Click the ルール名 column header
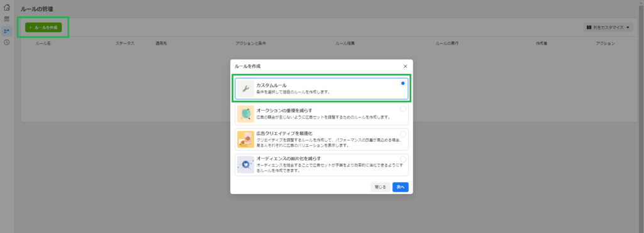The height and width of the screenshot is (233, 644). (x=43, y=43)
